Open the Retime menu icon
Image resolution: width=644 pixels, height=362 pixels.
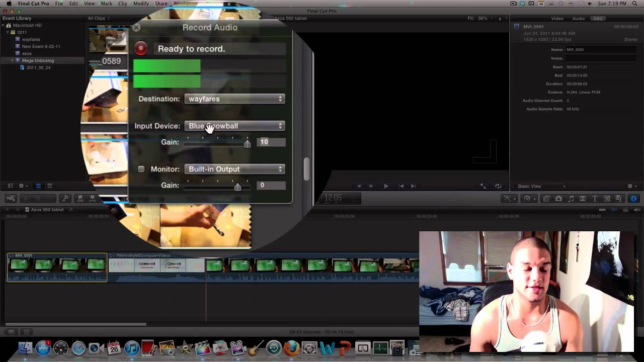(528, 199)
